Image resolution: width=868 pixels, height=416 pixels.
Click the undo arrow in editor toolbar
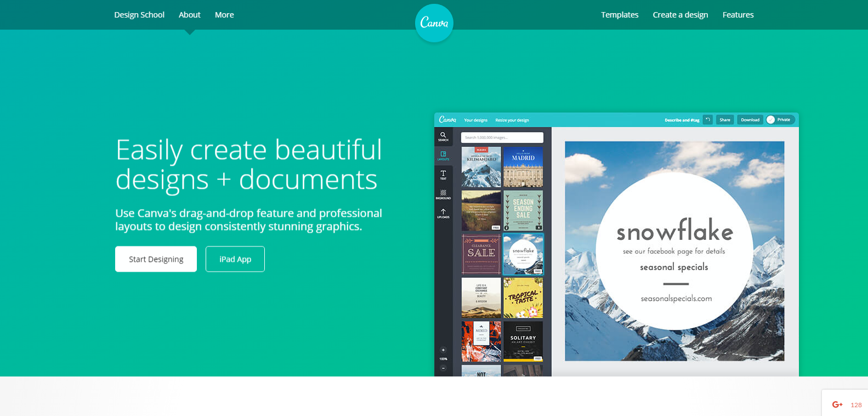pos(708,120)
